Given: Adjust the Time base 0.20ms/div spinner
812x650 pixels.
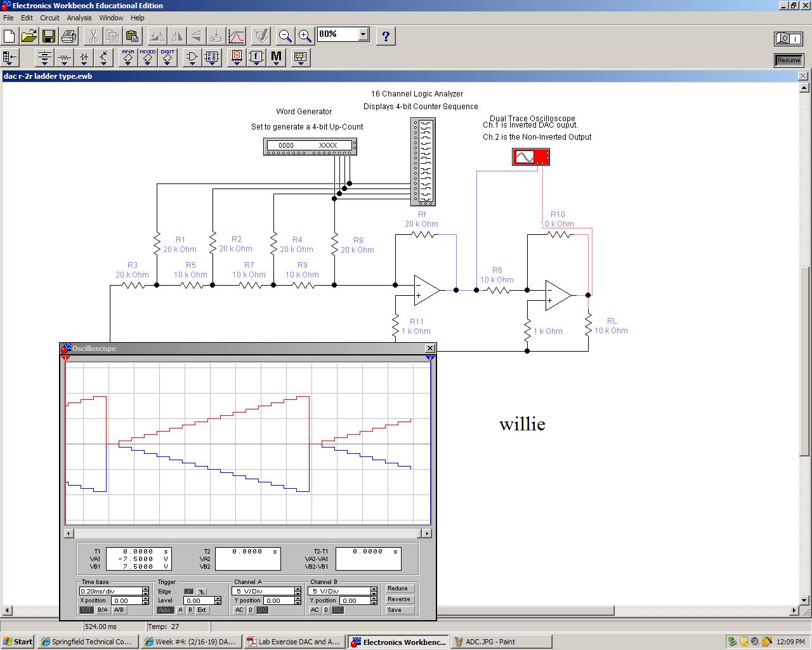Looking at the screenshot, I should tap(145, 591).
